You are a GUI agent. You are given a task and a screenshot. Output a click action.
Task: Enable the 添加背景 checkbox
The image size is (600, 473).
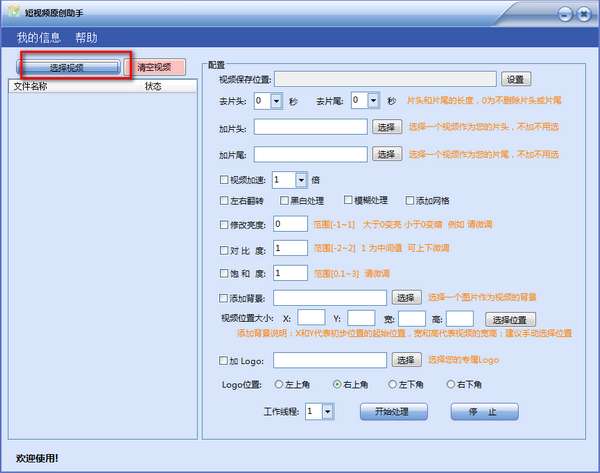(223, 298)
